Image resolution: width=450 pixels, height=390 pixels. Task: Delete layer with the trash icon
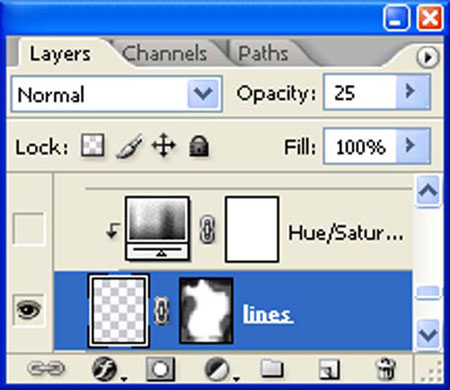[x=385, y=369]
